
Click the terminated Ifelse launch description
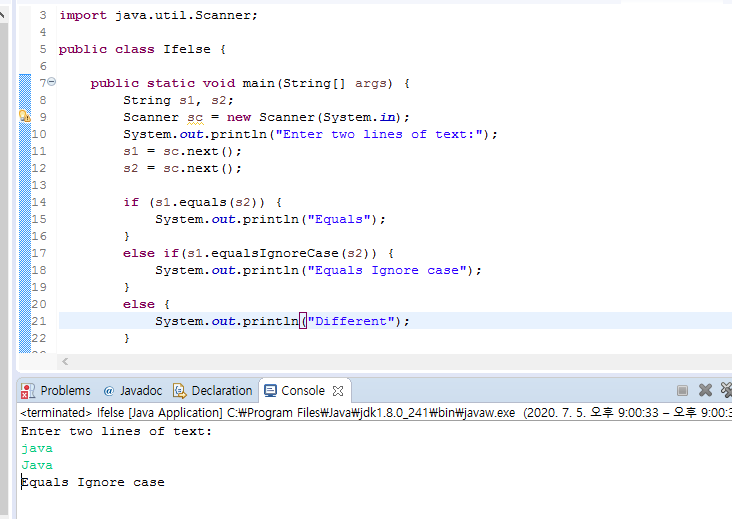(x=376, y=413)
